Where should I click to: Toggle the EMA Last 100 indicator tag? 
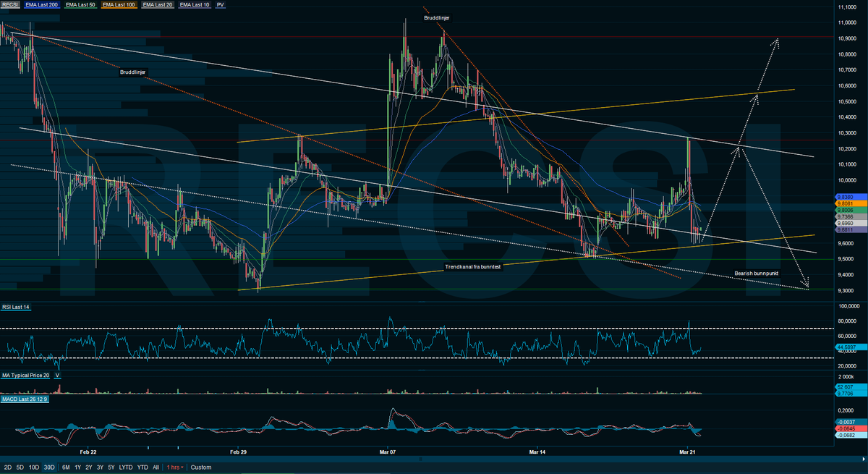120,4
